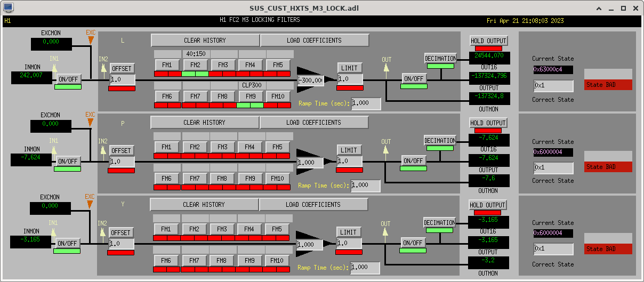644x282 pixels.
Task: Click the LIMIT button in L row
Action: [350, 68]
